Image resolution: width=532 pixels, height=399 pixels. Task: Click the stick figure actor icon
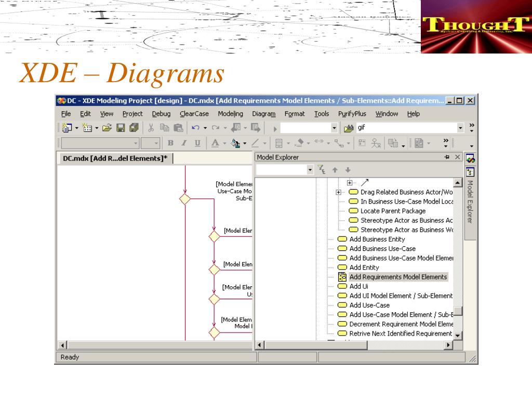(376, 143)
